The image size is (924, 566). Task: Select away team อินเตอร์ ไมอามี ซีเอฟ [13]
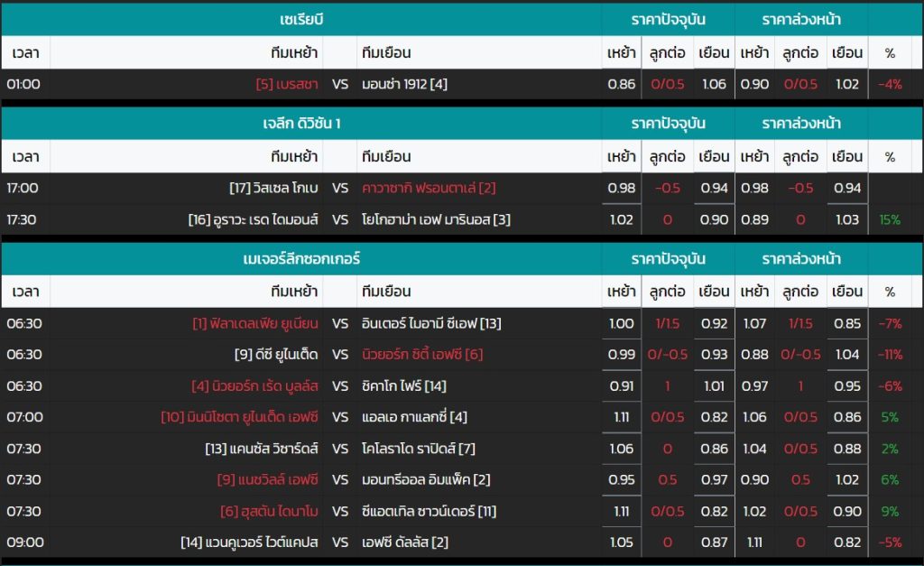[431, 323]
